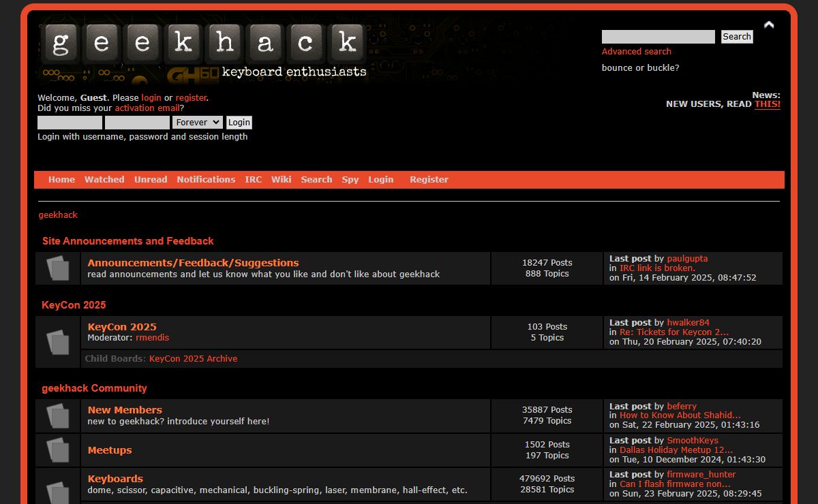Image resolution: width=818 pixels, height=504 pixels.
Task: Click the geekhack keycap logo banner
Action: [x=204, y=50]
